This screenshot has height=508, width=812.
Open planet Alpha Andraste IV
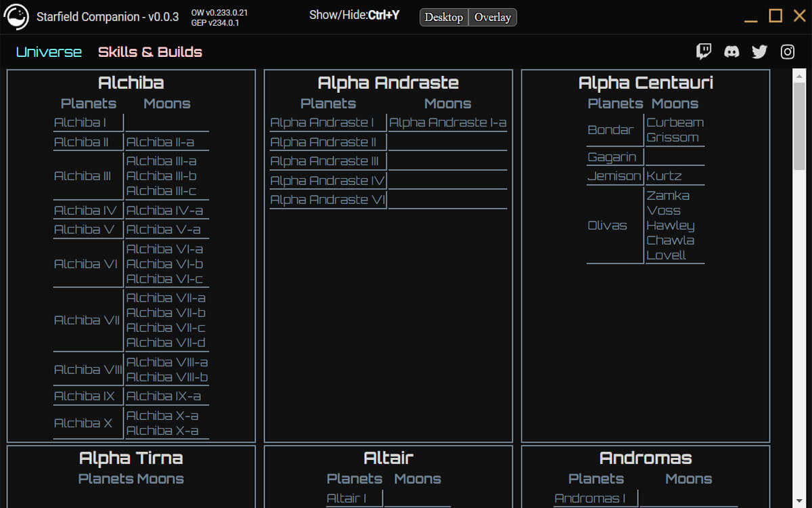coord(325,180)
